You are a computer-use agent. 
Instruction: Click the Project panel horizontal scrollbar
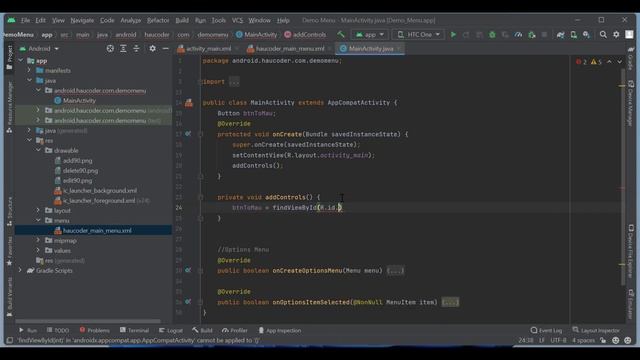click(x=88, y=321)
